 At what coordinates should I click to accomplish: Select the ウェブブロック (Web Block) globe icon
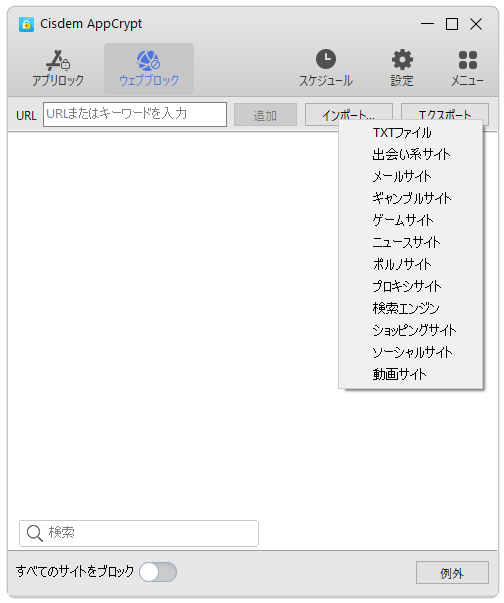tap(148, 60)
